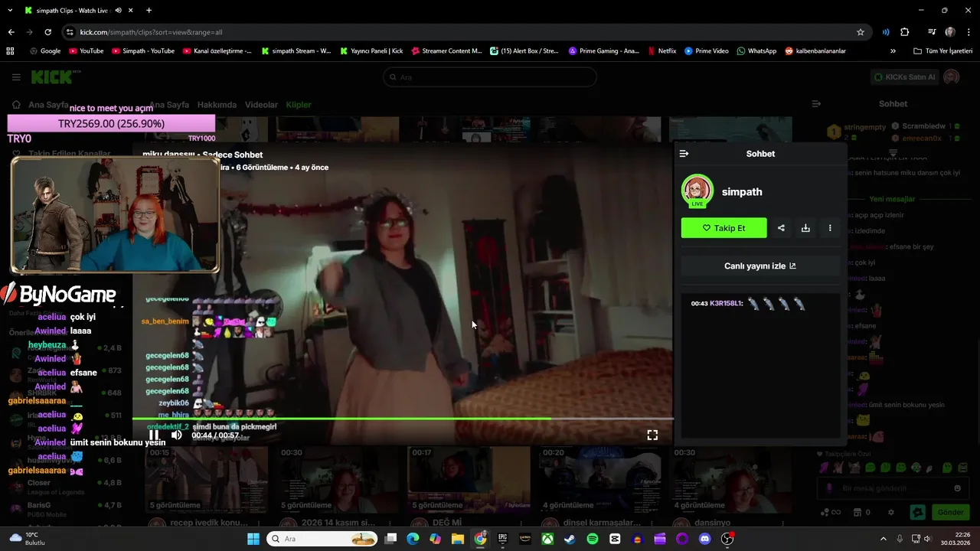Open the Google apps grid in bookmarks bar
The image size is (980, 551).
10,51
